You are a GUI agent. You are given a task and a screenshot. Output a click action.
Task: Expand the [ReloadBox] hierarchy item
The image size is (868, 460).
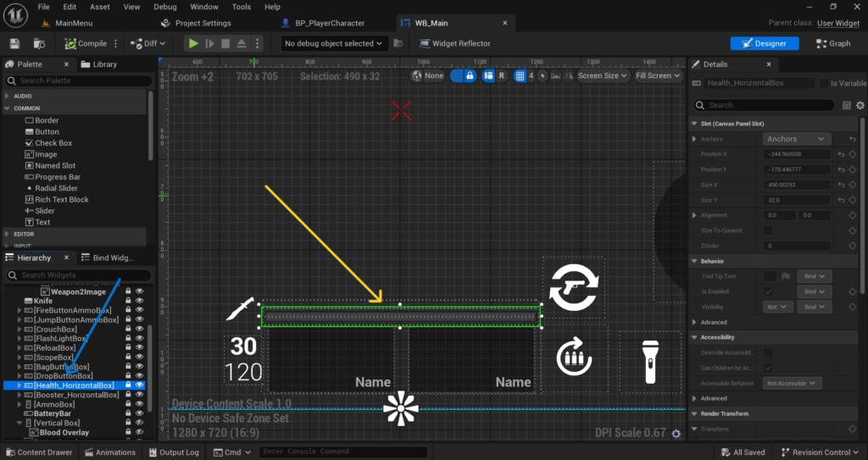coord(20,348)
